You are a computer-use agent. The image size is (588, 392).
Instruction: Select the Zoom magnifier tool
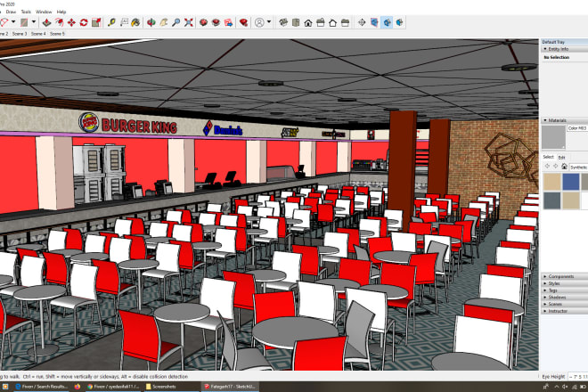[x=176, y=22]
